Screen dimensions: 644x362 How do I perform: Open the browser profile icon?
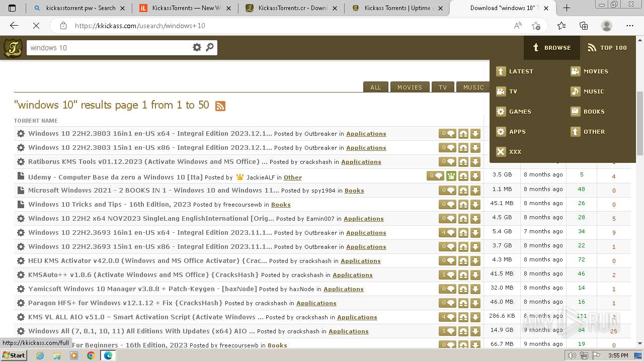tap(607, 26)
